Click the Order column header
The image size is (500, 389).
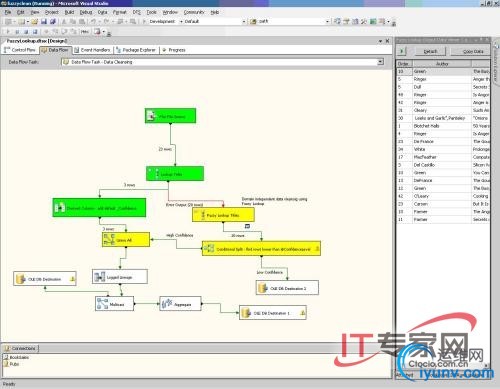point(404,64)
